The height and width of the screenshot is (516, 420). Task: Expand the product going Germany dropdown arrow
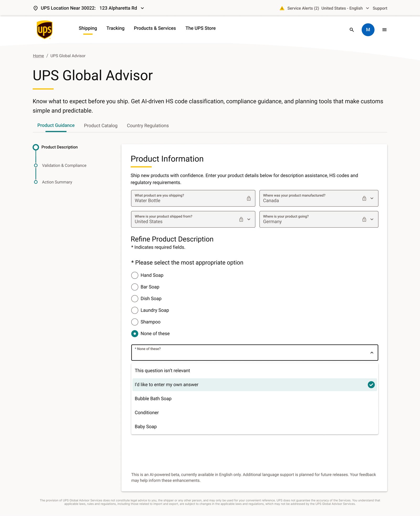click(372, 219)
